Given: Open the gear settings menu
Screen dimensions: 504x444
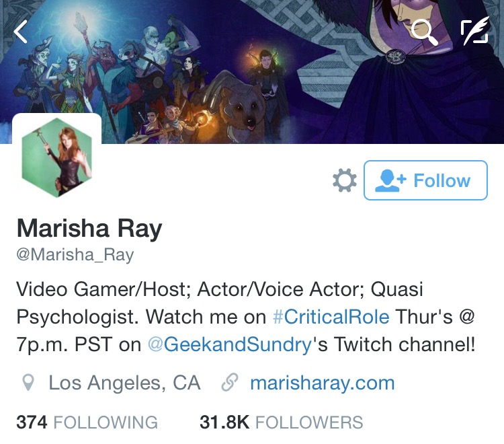Looking at the screenshot, I should tap(345, 180).
